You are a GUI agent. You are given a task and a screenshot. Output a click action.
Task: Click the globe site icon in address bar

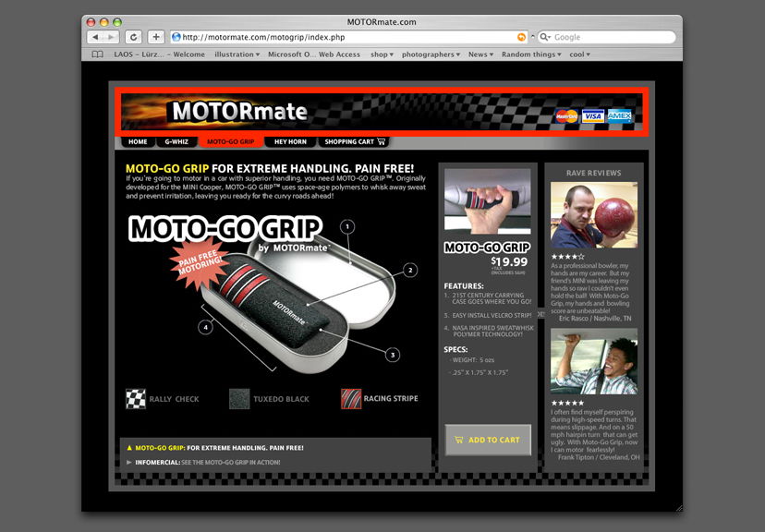(176, 37)
